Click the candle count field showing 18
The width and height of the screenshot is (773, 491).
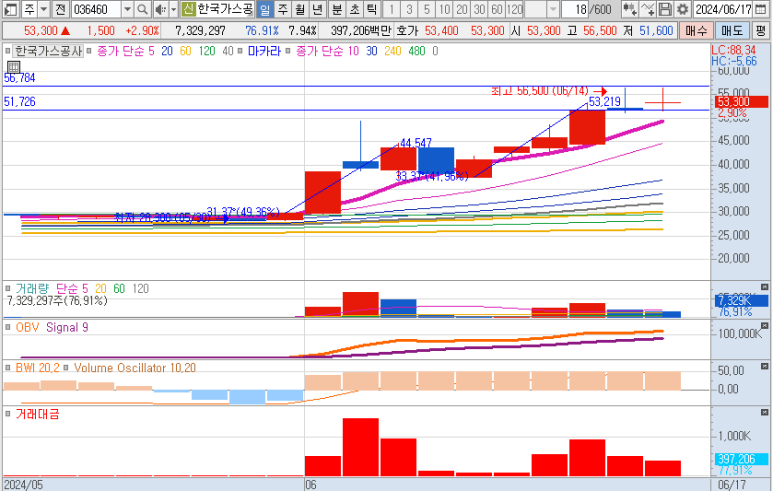pyautogui.click(x=575, y=9)
